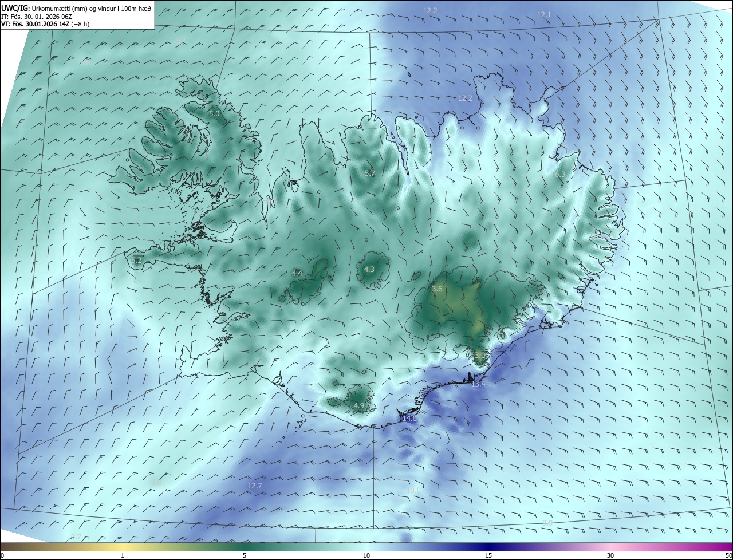
Task: Select the 5.7 value label
Action: point(370,173)
